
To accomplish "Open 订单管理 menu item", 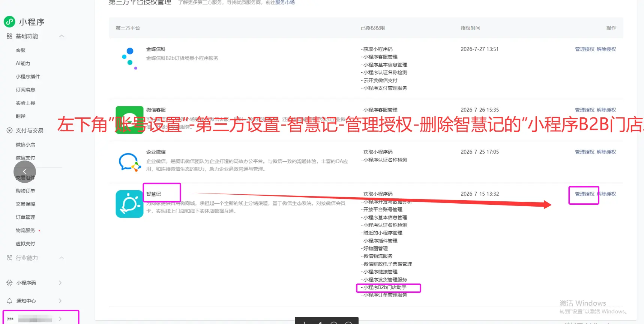I will coord(26,217).
